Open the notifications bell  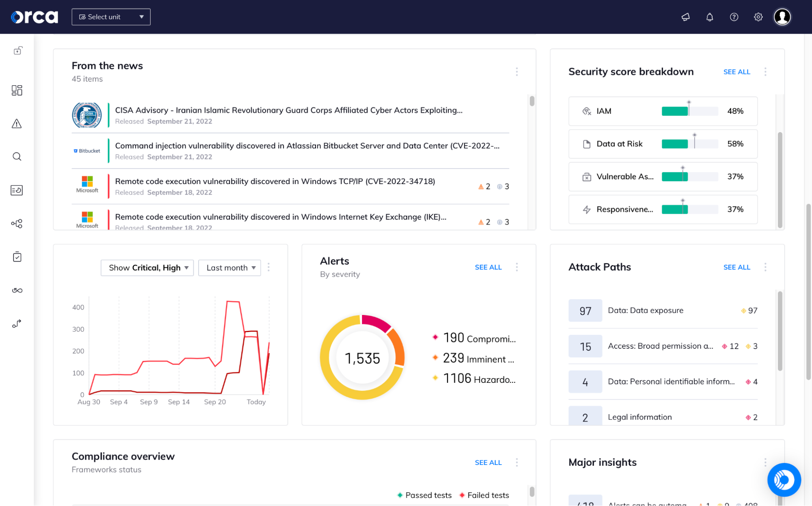pyautogui.click(x=709, y=17)
